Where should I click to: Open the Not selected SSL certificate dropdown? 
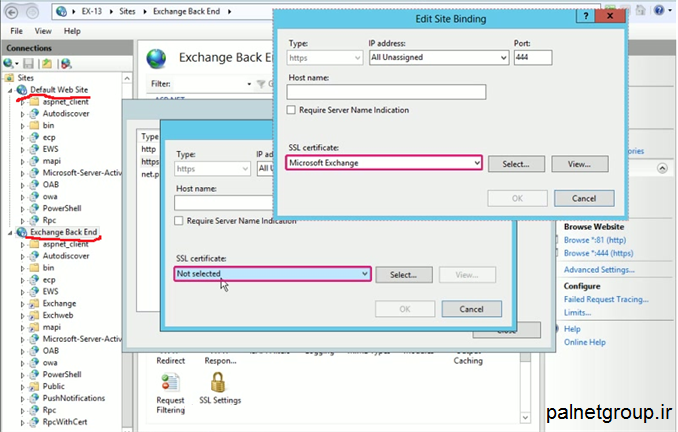(x=365, y=274)
